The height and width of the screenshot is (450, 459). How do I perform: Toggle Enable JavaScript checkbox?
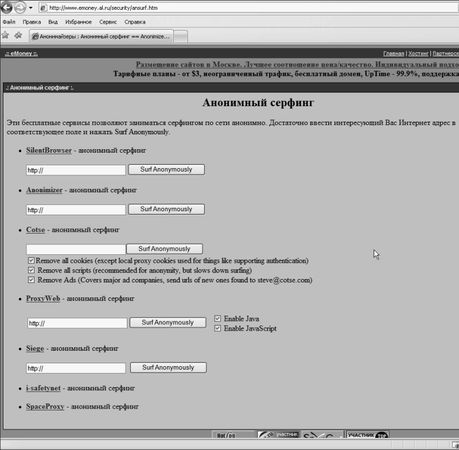[217, 328]
